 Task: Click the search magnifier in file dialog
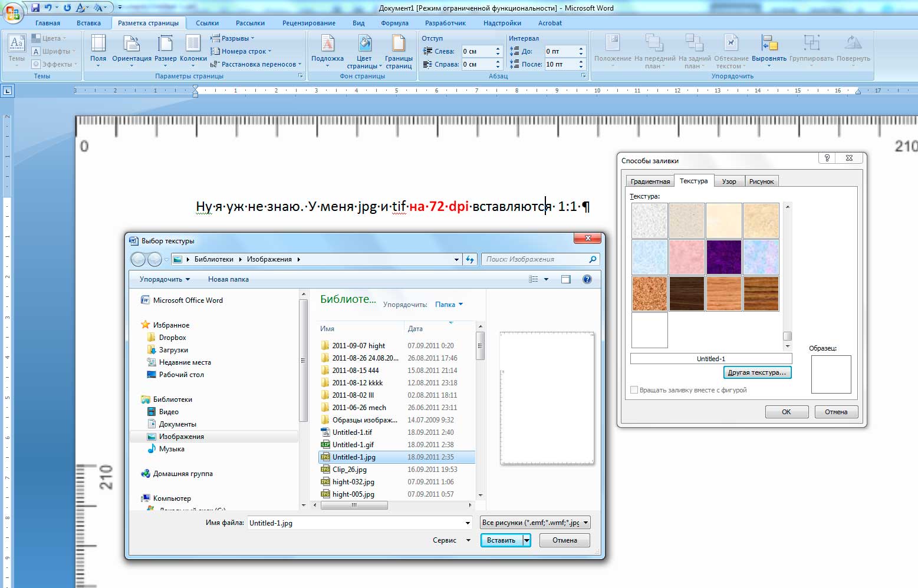point(593,259)
